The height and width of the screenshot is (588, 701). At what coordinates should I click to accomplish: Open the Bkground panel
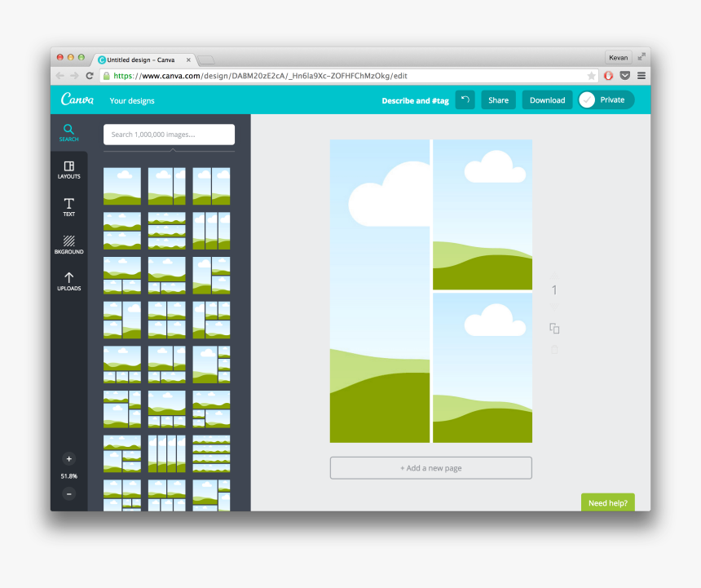[68, 245]
